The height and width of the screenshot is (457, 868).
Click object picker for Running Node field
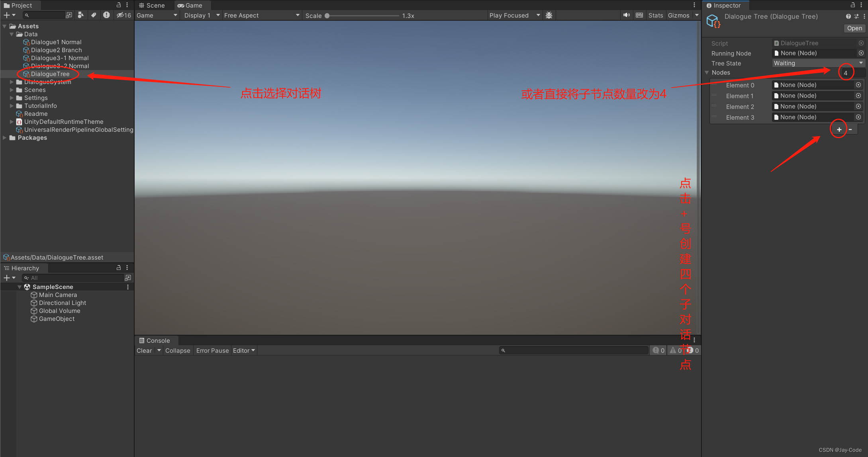click(861, 53)
